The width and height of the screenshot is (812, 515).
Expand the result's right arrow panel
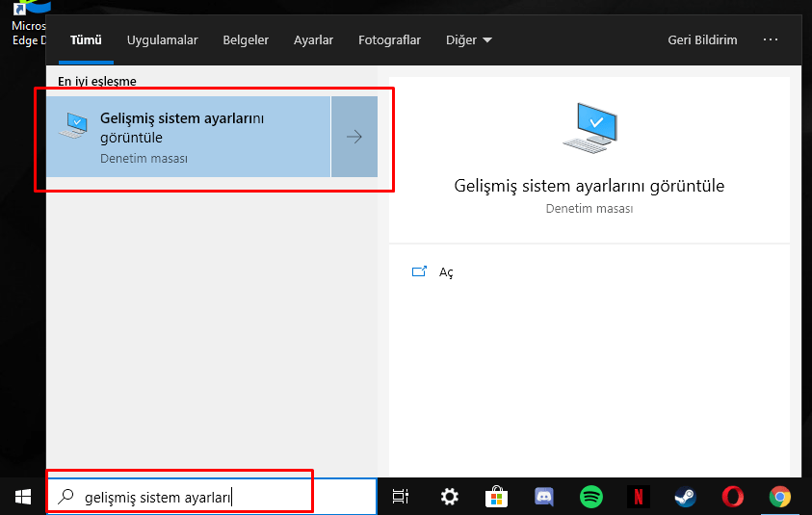click(354, 137)
